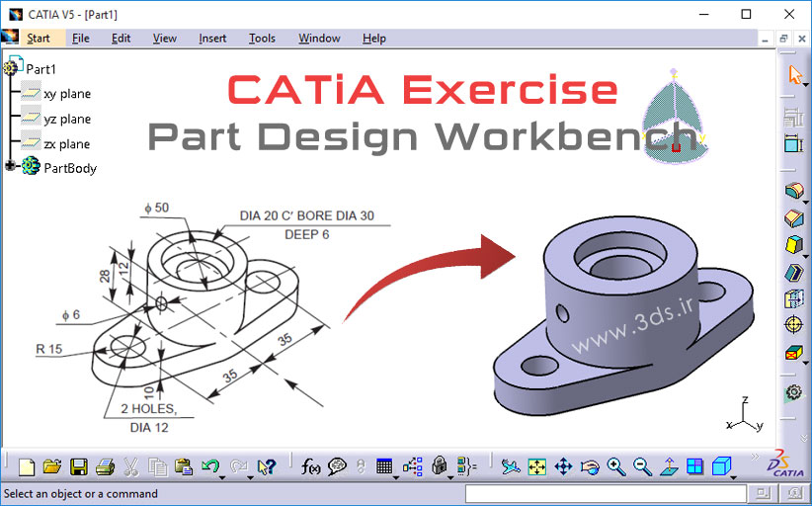Activate Fly Mode airplane icon
Image resolution: width=812 pixels, height=506 pixels.
[x=511, y=467]
